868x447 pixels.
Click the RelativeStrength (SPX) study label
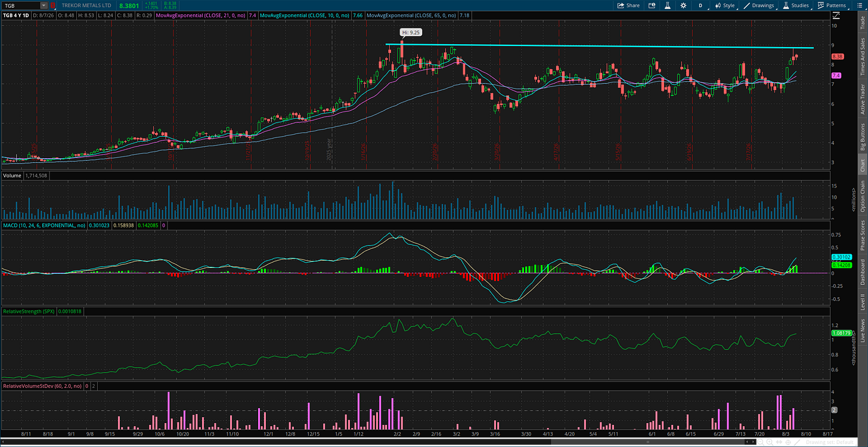tap(28, 311)
